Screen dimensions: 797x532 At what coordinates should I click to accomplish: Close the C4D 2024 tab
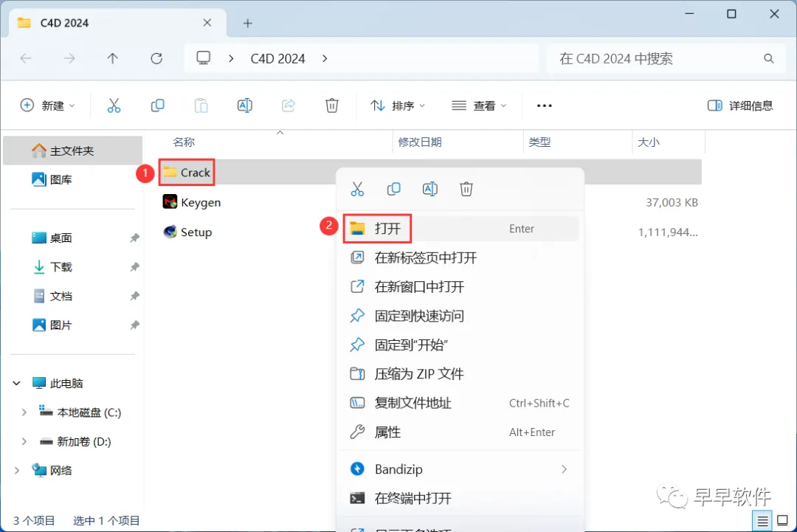207,23
